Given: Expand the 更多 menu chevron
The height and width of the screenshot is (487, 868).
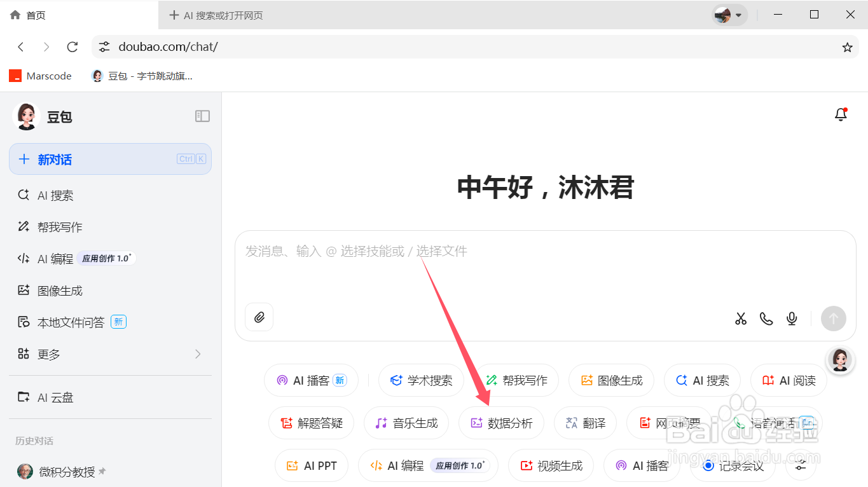Looking at the screenshot, I should 198,354.
